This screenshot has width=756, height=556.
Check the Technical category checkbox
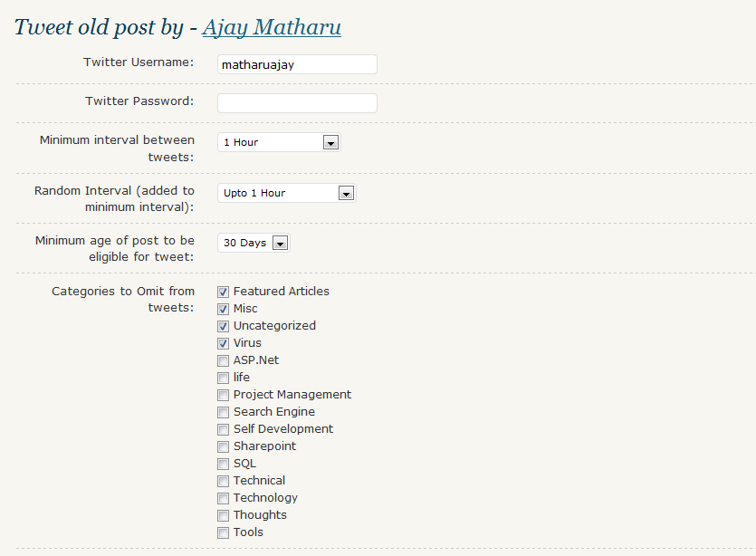pos(223,482)
